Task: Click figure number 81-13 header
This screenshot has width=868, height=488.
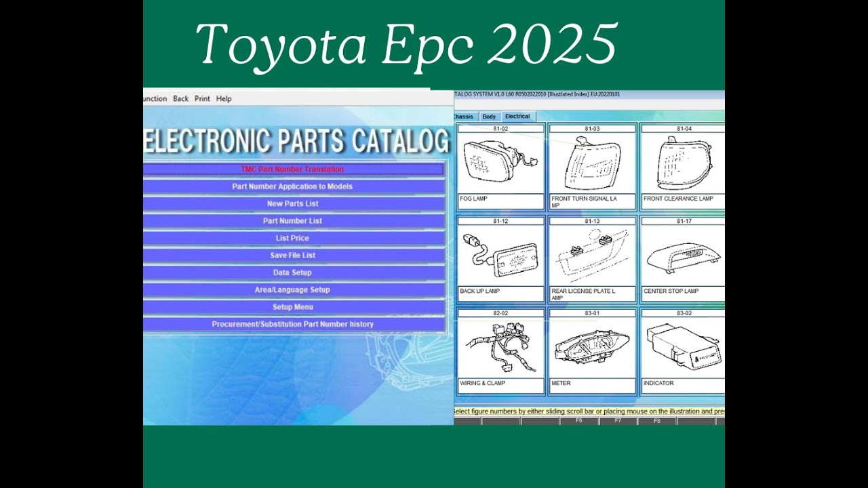Action: 592,221
